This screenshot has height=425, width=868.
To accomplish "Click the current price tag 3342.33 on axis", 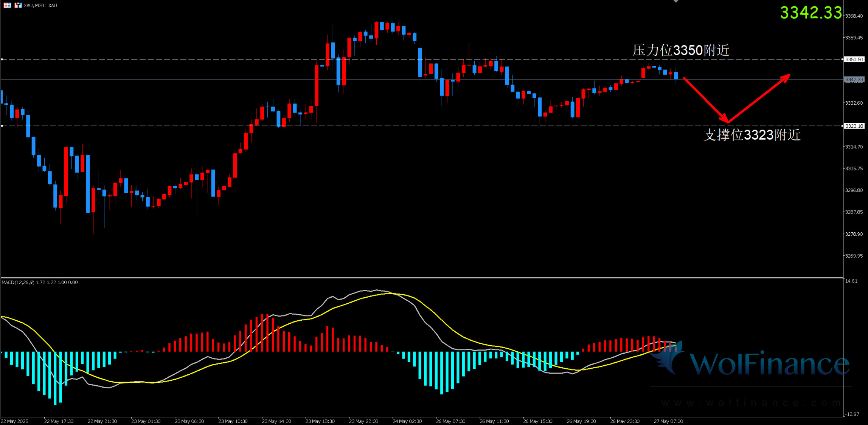I will click(x=854, y=79).
